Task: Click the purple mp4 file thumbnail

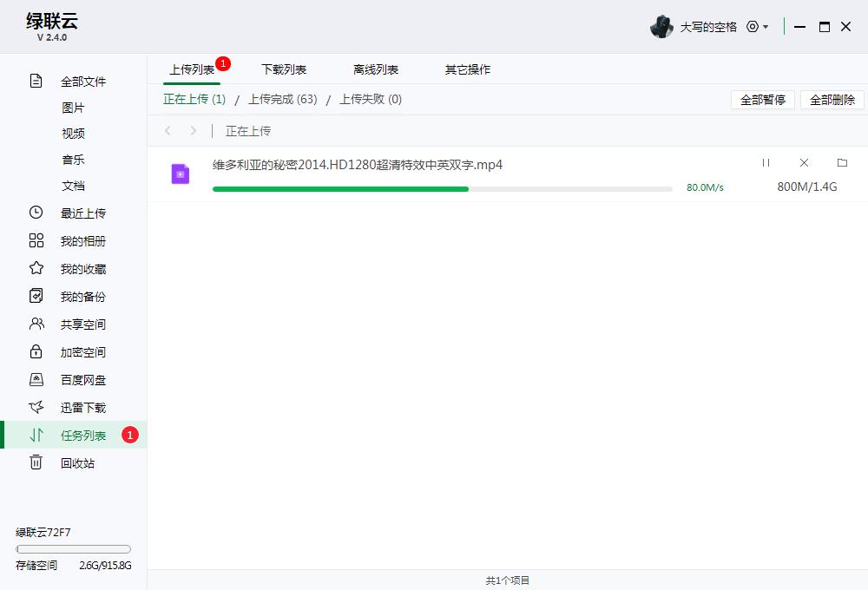Action: 179,174
